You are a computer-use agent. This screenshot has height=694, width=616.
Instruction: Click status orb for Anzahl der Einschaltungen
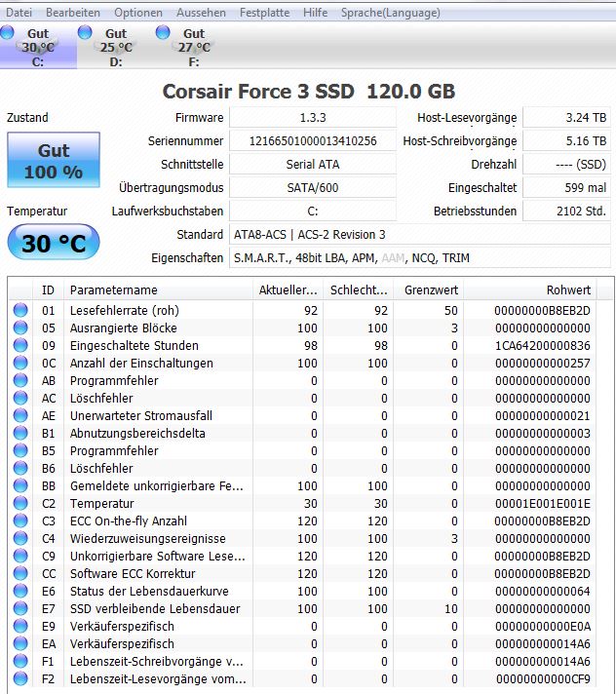(20, 363)
